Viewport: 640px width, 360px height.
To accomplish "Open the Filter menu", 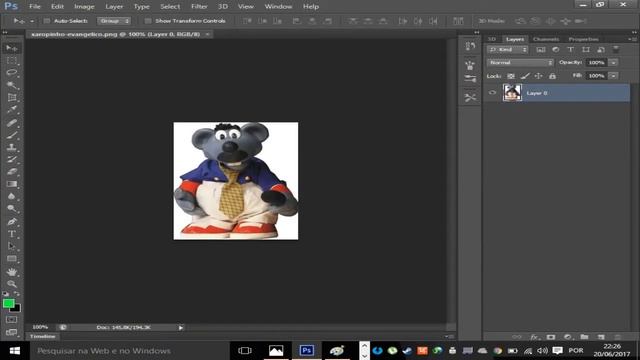I will click(199, 7).
